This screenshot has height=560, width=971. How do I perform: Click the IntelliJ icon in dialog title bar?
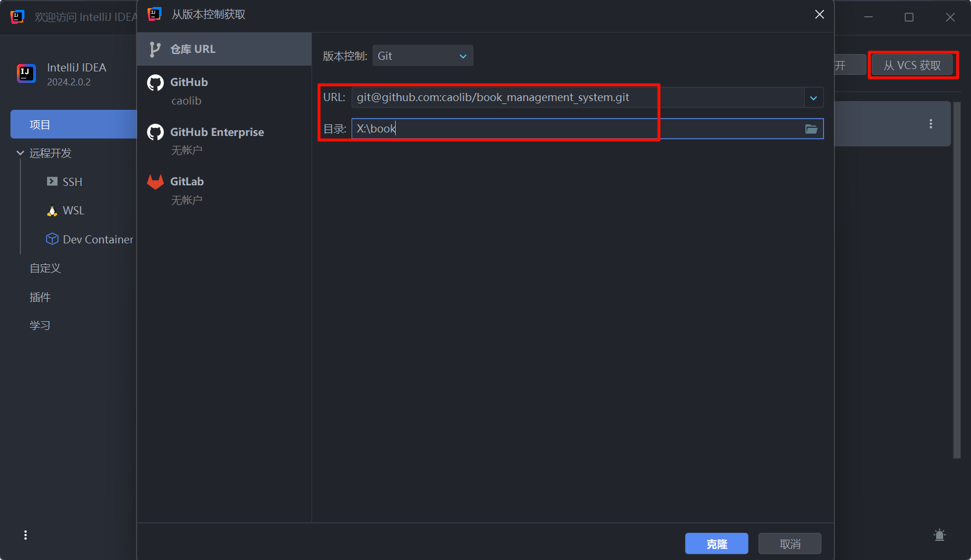pos(155,14)
